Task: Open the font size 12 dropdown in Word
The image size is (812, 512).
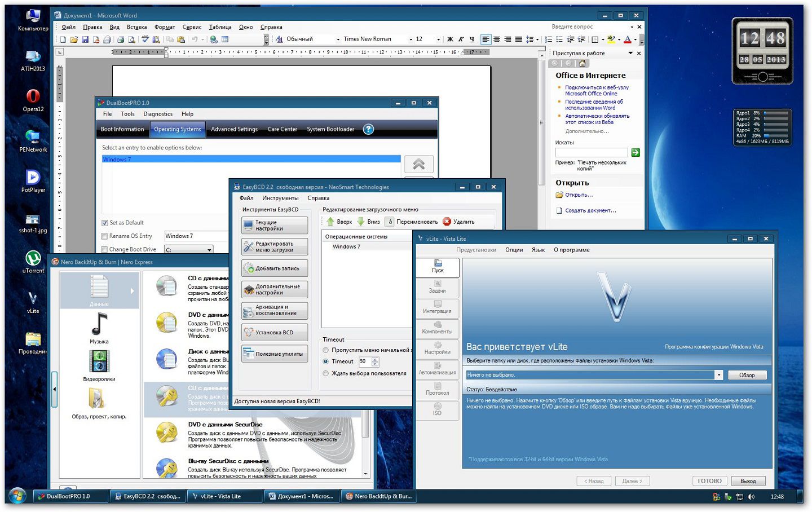Action: (438, 39)
